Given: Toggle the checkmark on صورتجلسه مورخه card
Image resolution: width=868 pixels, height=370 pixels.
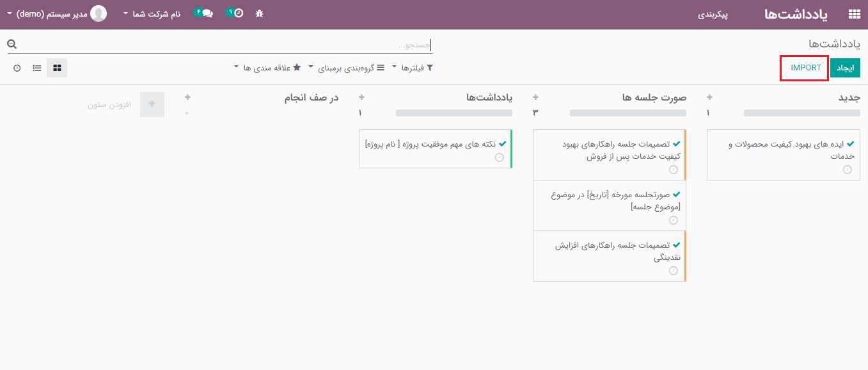Looking at the screenshot, I should [x=677, y=195].
